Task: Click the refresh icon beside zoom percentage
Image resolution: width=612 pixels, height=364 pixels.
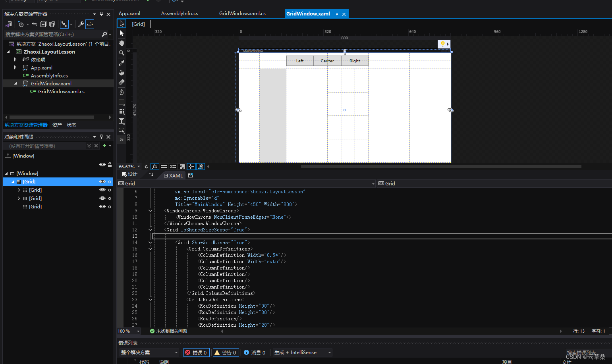Action: coord(146,167)
